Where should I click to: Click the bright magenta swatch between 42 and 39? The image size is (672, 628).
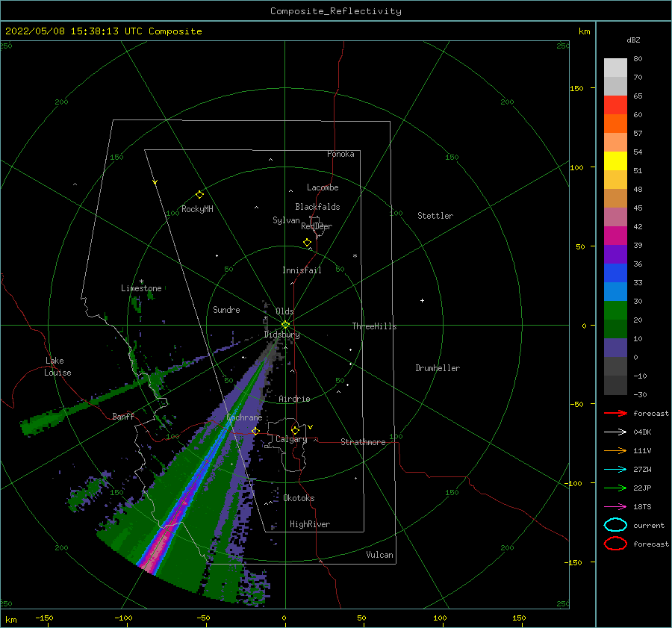pyautogui.click(x=615, y=236)
